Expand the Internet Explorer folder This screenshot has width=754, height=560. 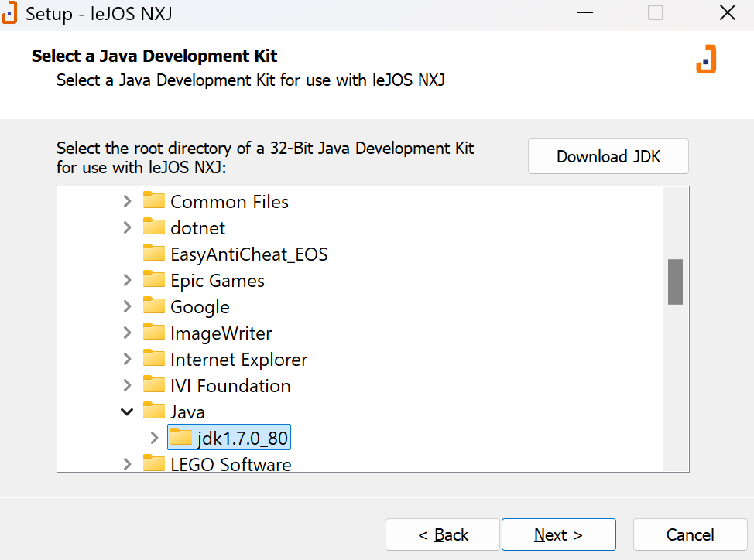click(127, 359)
